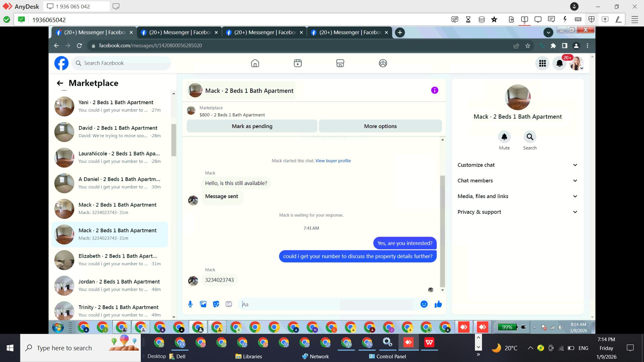The height and width of the screenshot is (362, 644).
Task: Mute this Mack conversation
Action: [x=504, y=137]
